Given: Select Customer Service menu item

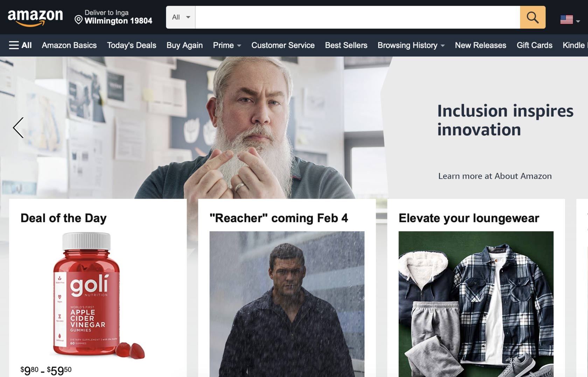Looking at the screenshot, I should (283, 45).
